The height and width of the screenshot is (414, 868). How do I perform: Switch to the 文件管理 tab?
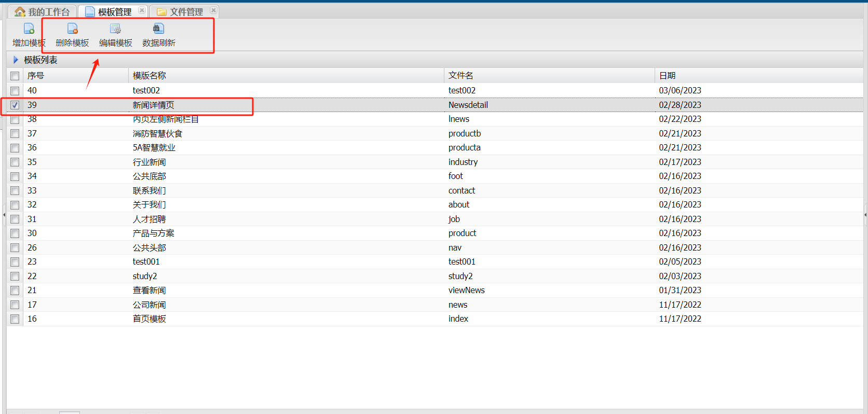pos(186,12)
